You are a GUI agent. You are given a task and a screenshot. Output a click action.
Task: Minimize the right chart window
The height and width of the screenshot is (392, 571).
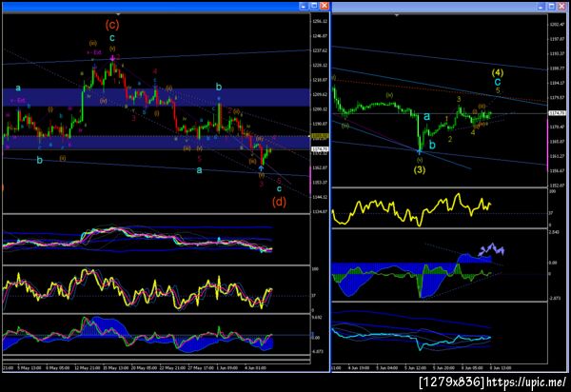[x=541, y=7]
